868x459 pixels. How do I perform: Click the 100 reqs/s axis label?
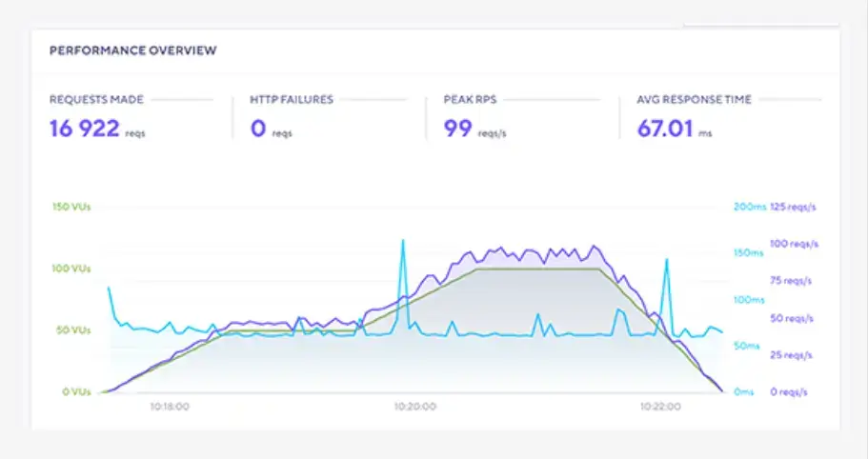[x=794, y=244]
